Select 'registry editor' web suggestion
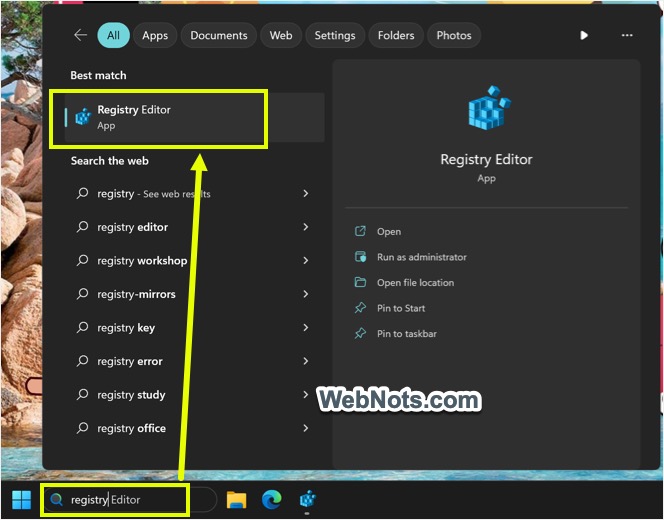 tap(194, 227)
